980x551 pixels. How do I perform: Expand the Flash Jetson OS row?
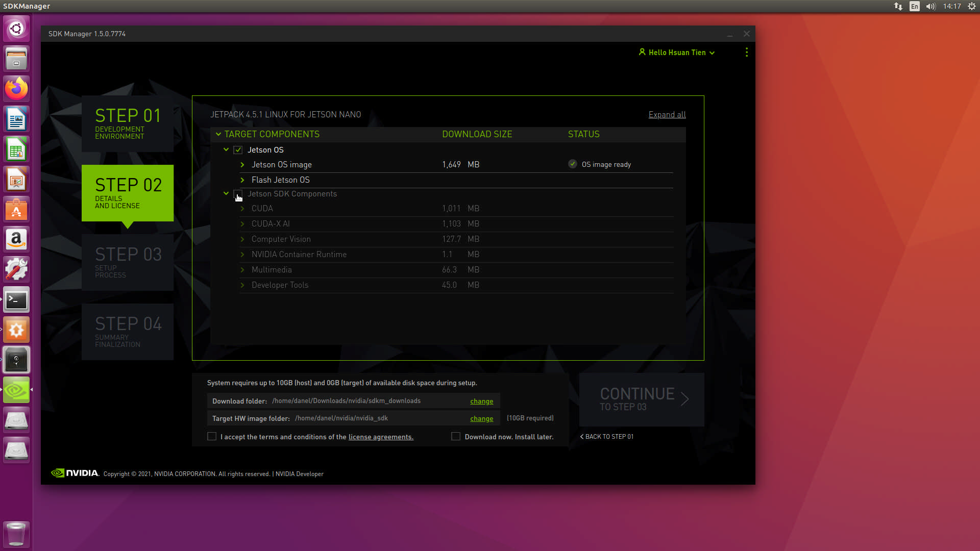[x=242, y=180]
